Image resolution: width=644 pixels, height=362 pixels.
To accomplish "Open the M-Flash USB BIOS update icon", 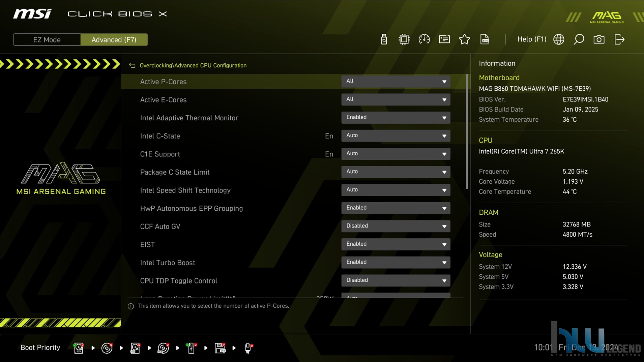I will tap(384, 39).
